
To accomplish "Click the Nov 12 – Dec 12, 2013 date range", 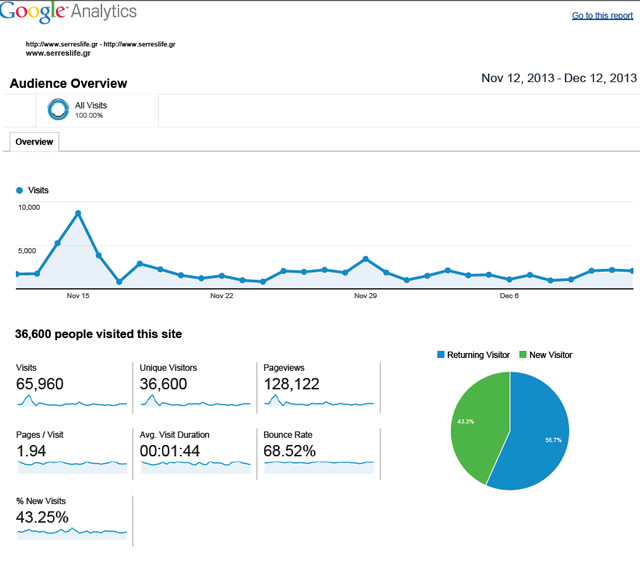I will pos(558,78).
